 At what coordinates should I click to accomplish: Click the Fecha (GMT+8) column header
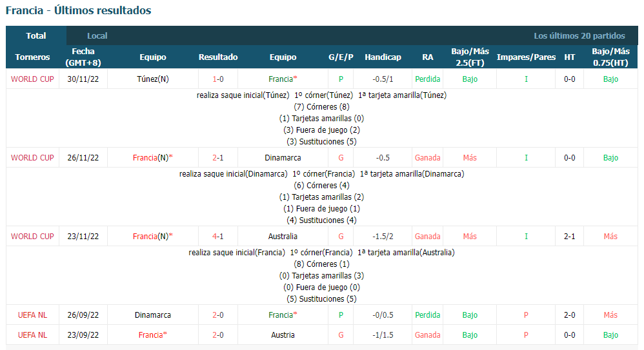(x=83, y=57)
